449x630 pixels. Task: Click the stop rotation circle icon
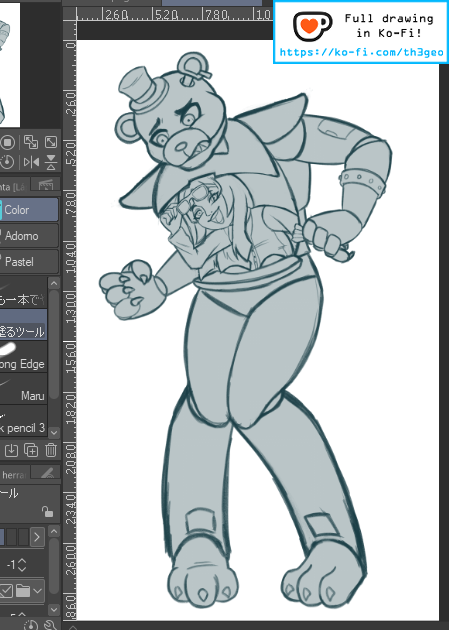(x=7, y=142)
